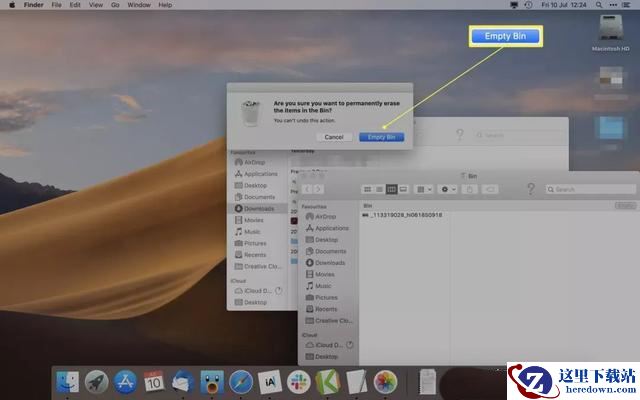Click question mark icon in back window toolbar
Viewport: 640px width, 400px height.
(460, 135)
